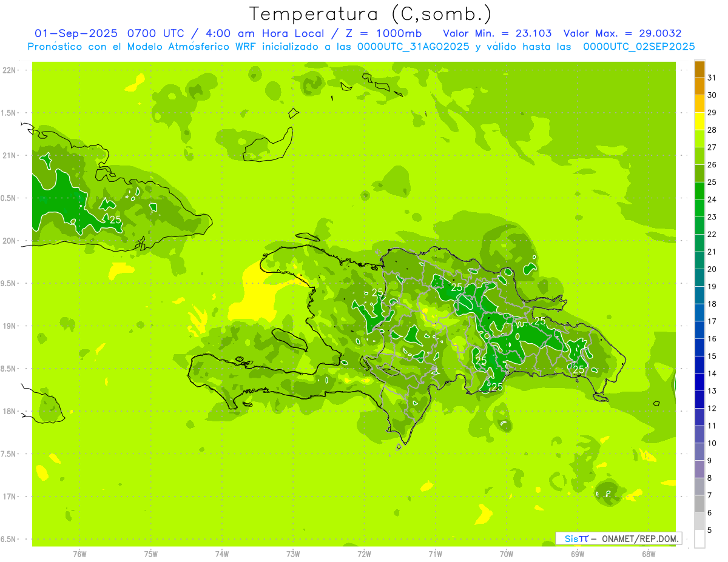This screenshot has width=728, height=562.
Task: Click the "71W" longitude label
Action: click(435, 554)
